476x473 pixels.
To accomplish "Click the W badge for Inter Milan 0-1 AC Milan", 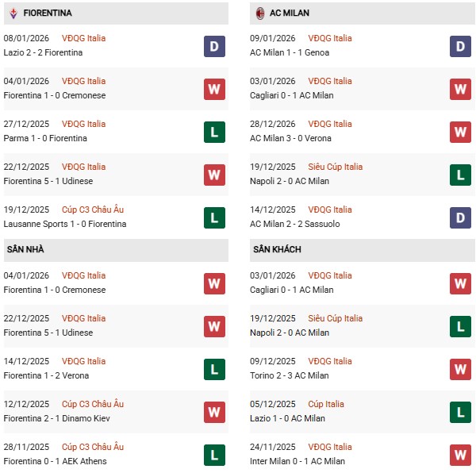I will (461, 455).
